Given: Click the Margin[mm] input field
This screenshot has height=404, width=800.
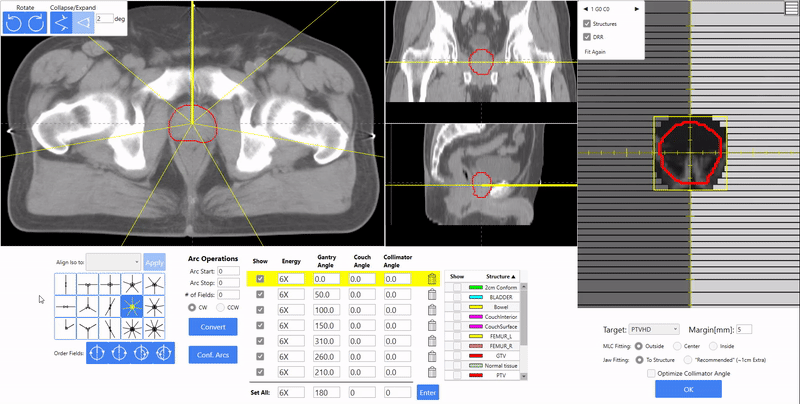Looking at the screenshot, I should point(744,329).
